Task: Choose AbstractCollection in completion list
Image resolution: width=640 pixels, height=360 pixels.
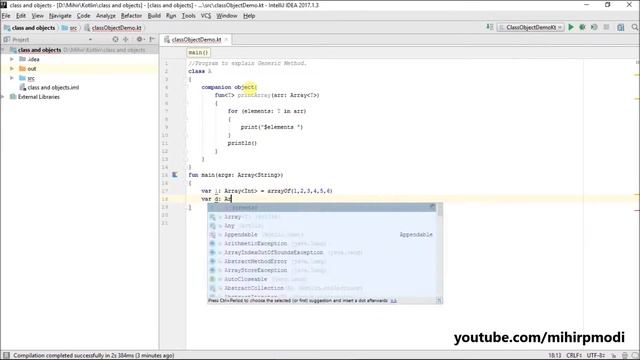Action: [x=322, y=288]
